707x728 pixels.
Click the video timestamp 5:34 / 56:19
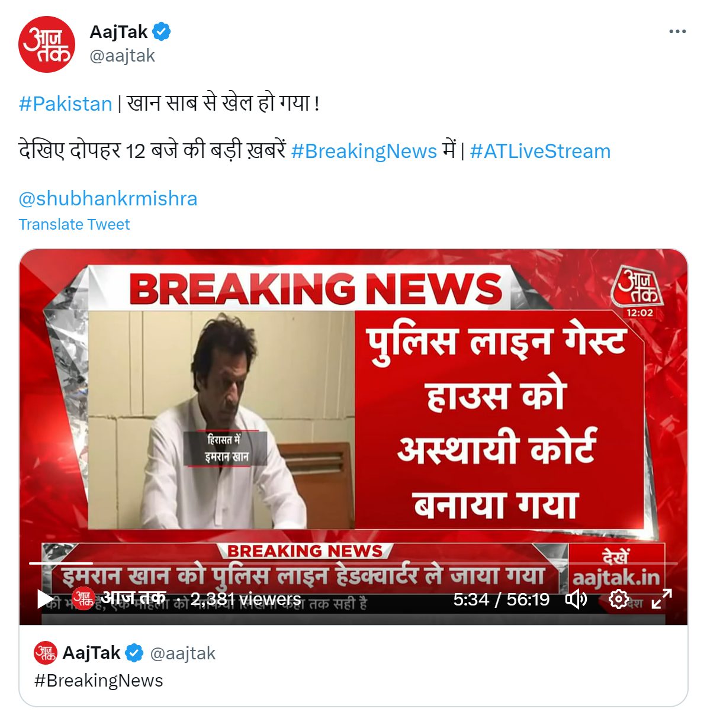coord(501,600)
